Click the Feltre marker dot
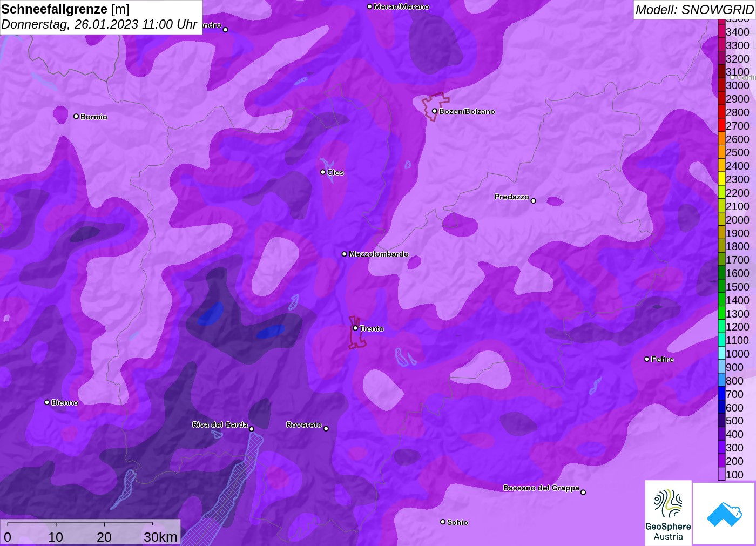The width and height of the screenshot is (756, 546). point(647,359)
